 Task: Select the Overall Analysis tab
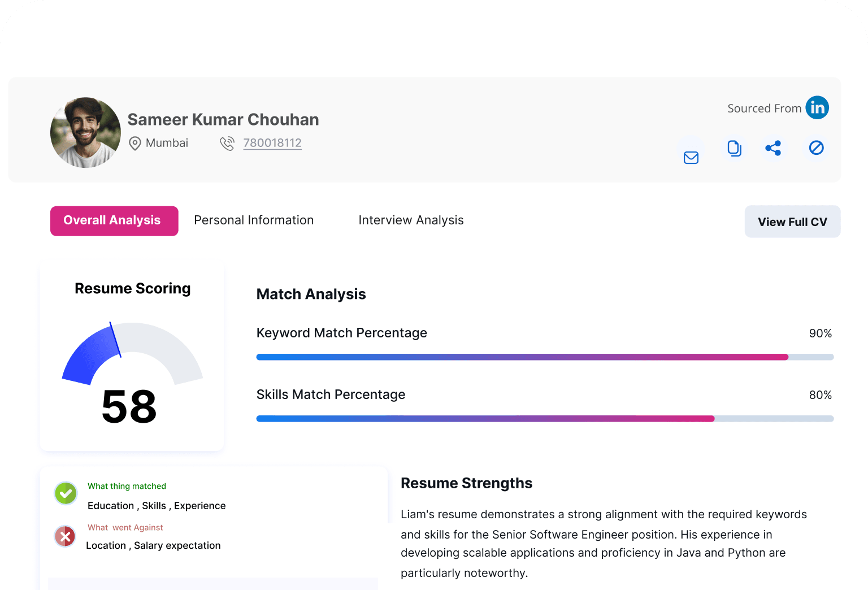click(x=114, y=220)
